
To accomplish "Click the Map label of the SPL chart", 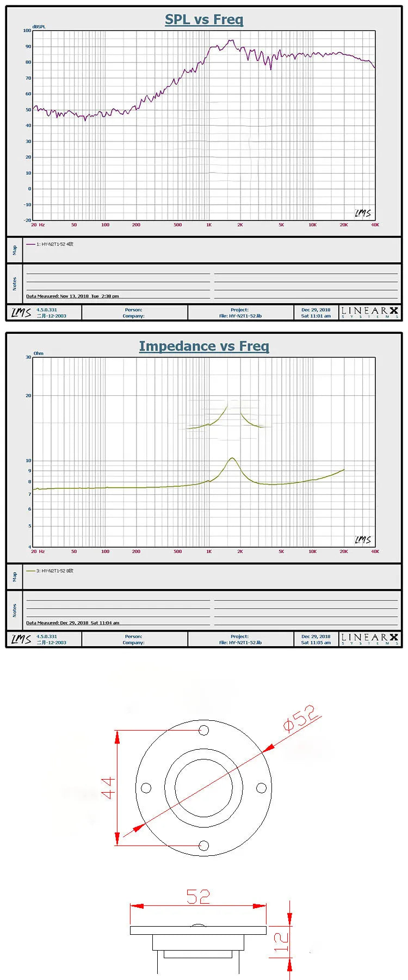I will pos(15,250).
